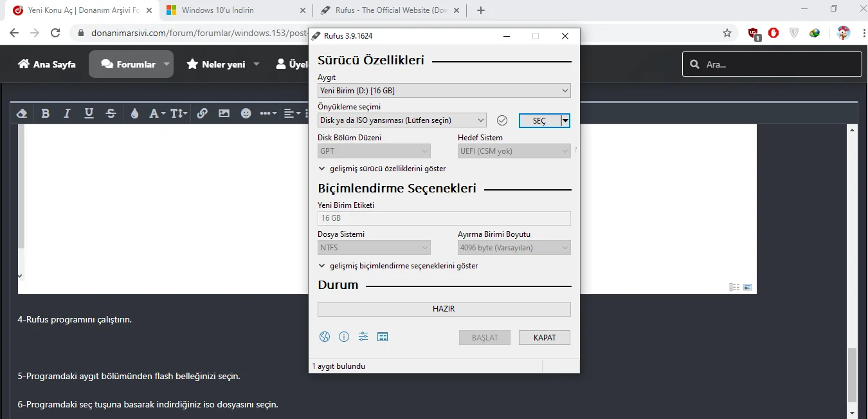Show the Rufus log icon
This screenshot has height=419, width=868.
pos(383,337)
